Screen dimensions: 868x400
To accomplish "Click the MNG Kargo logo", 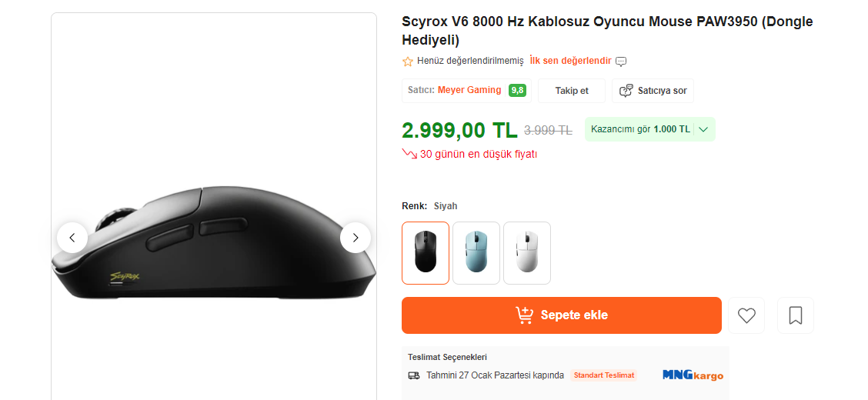I will tap(693, 375).
